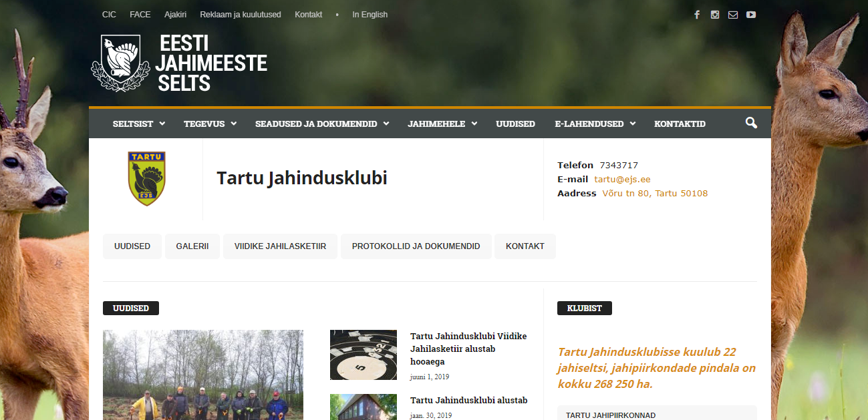
Task: Open the shooting target news thumbnail
Action: (364, 355)
